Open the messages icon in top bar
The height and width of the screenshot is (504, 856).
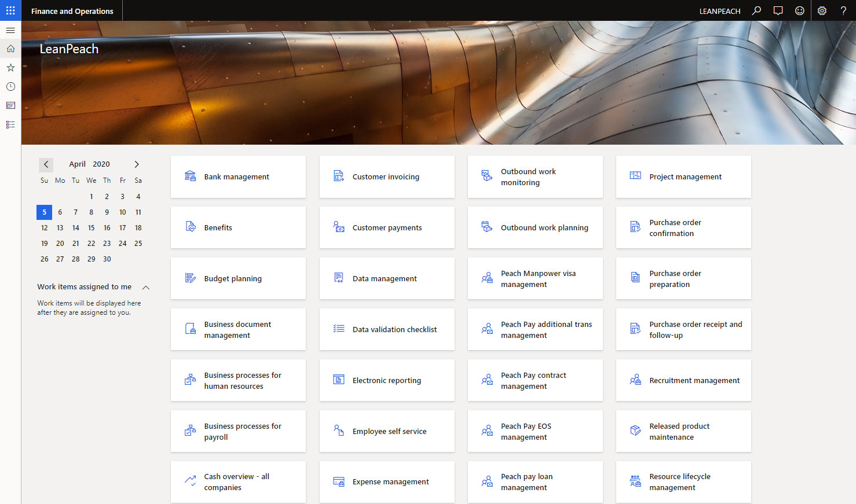click(778, 10)
